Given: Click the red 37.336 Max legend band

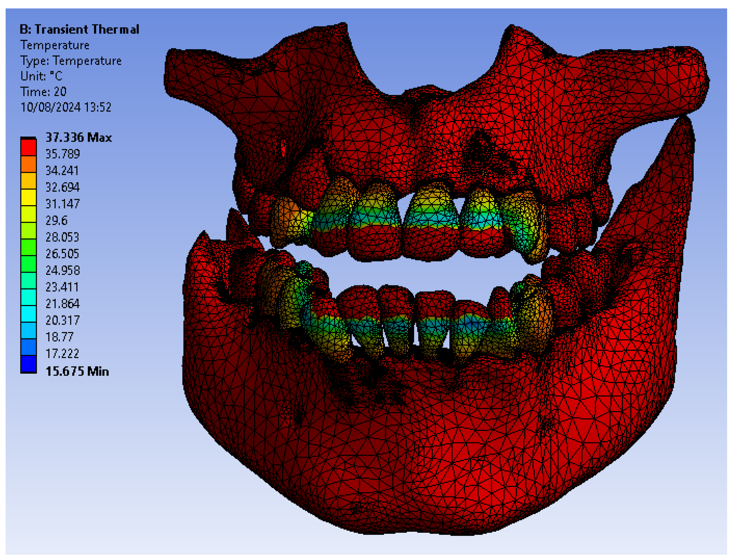Looking at the screenshot, I should pyautogui.click(x=29, y=148).
